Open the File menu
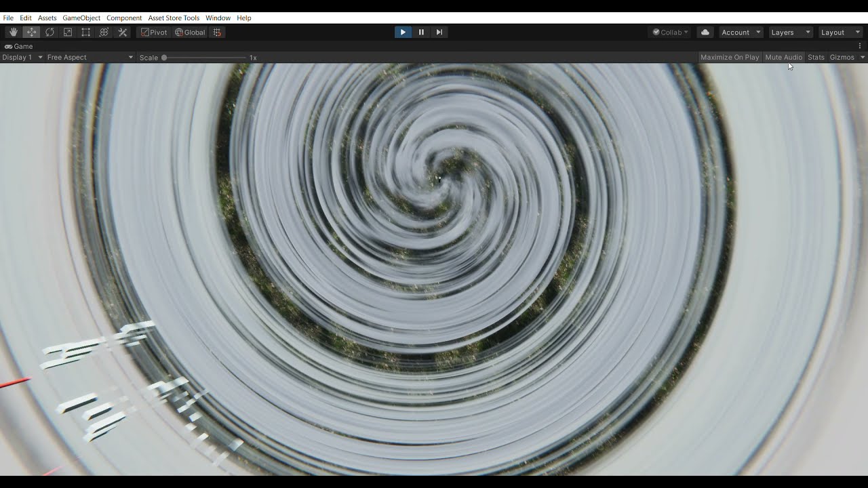 pyautogui.click(x=8, y=18)
